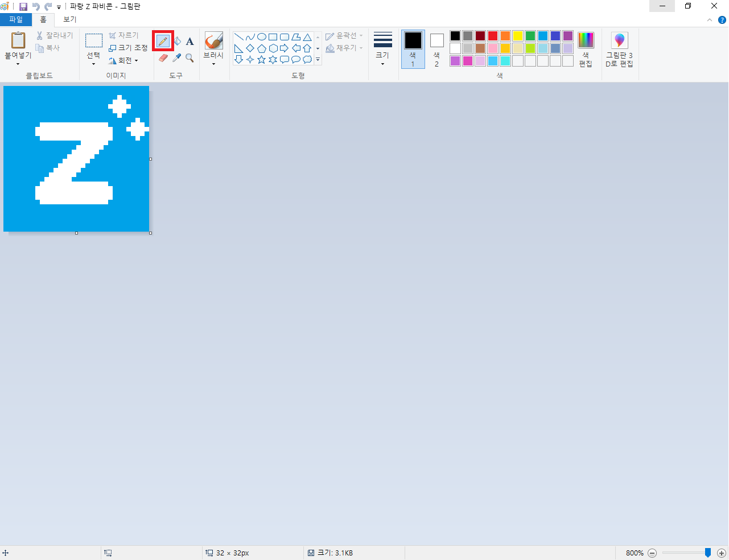Open the 파일 file menu
729x560 pixels.
point(16,19)
